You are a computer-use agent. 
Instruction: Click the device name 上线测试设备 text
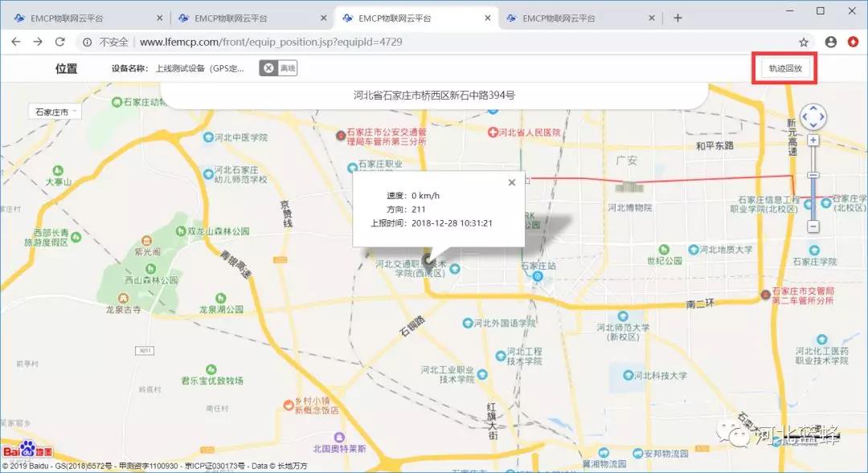tap(200, 68)
